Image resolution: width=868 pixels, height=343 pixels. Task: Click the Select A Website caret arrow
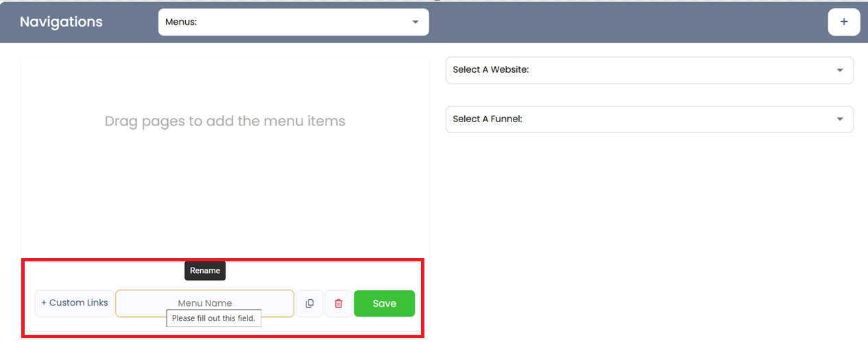point(840,70)
